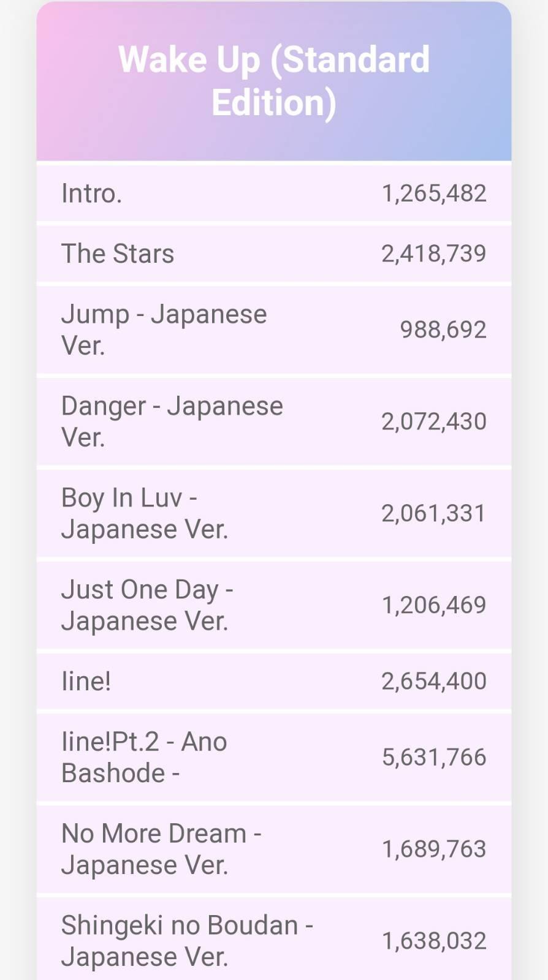This screenshot has width=548, height=980.
Task: Click the 2,061,331 stream count
Action: pos(434,513)
